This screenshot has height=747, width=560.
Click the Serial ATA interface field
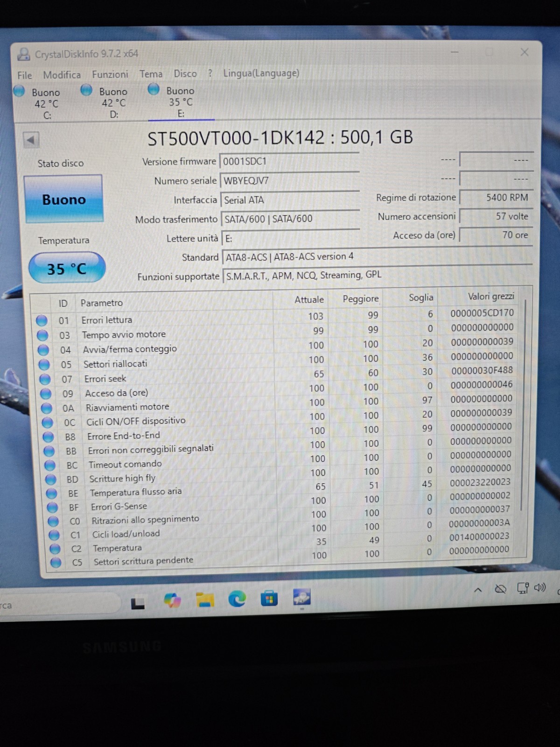click(290, 200)
